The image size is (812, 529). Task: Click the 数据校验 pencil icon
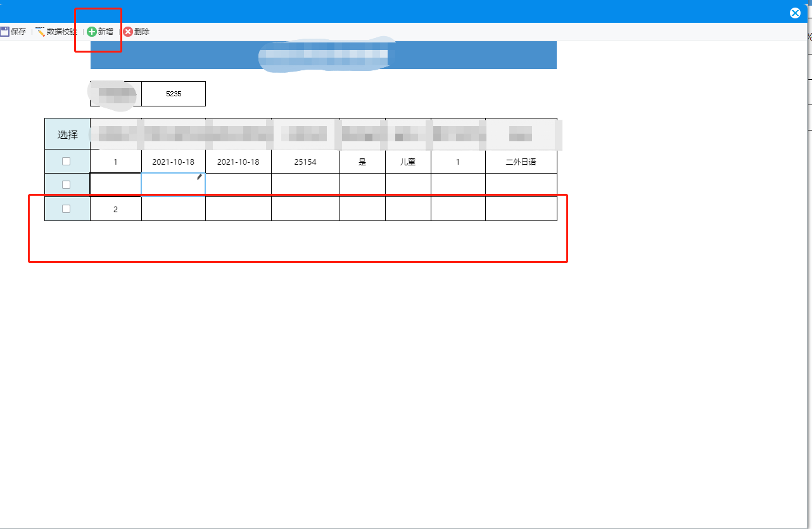click(41, 31)
